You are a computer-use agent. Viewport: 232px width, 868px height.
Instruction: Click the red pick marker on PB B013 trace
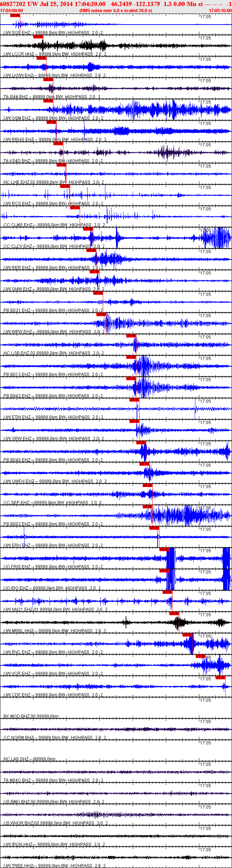[x=131, y=357]
